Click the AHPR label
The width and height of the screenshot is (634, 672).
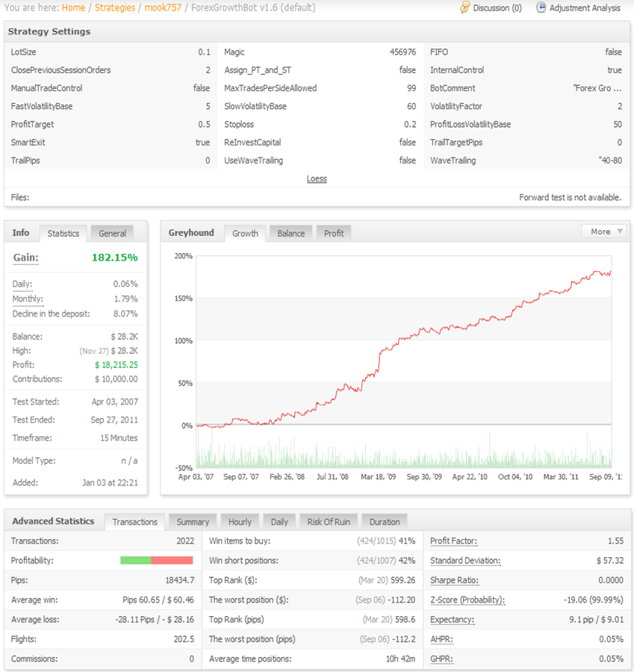coord(441,639)
